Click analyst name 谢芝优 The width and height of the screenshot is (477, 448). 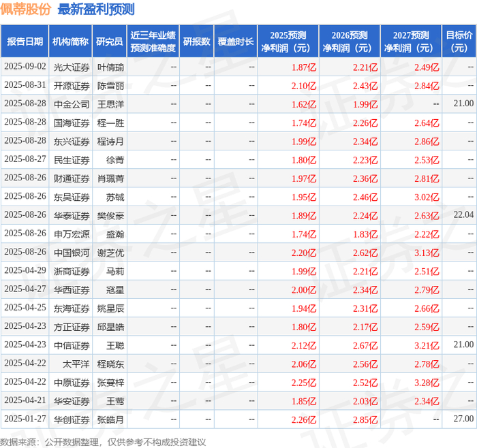click(x=110, y=253)
